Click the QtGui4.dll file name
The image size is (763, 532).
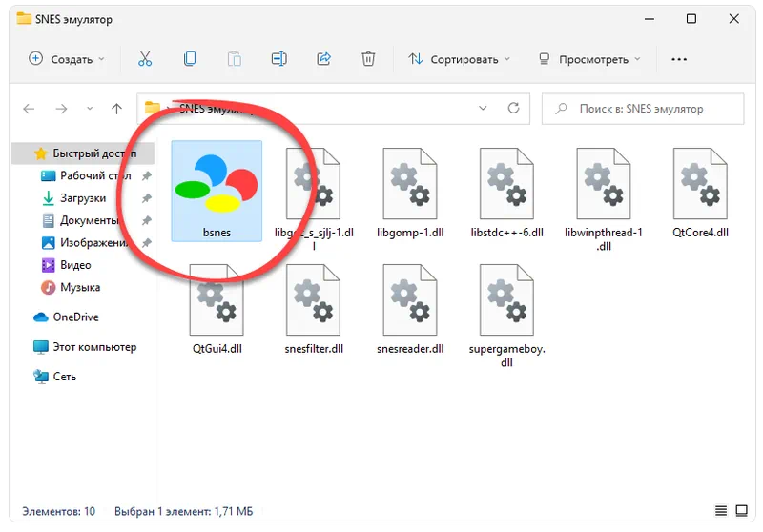point(217,349)
